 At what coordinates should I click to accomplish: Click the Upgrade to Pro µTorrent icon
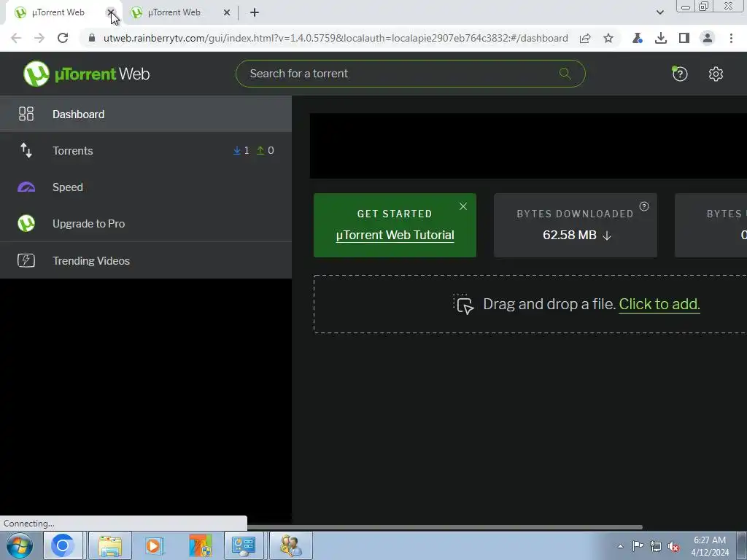[26, 223]
